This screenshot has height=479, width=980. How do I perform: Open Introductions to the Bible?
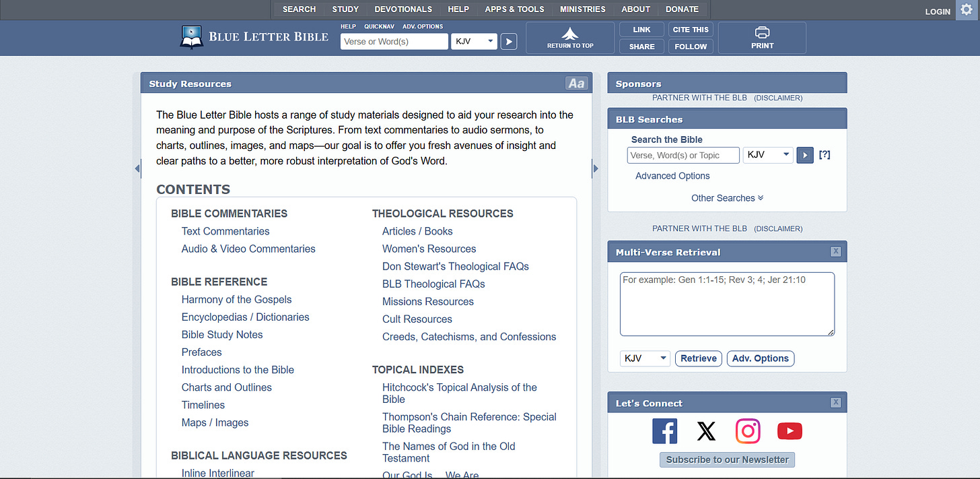coord(238,369)
